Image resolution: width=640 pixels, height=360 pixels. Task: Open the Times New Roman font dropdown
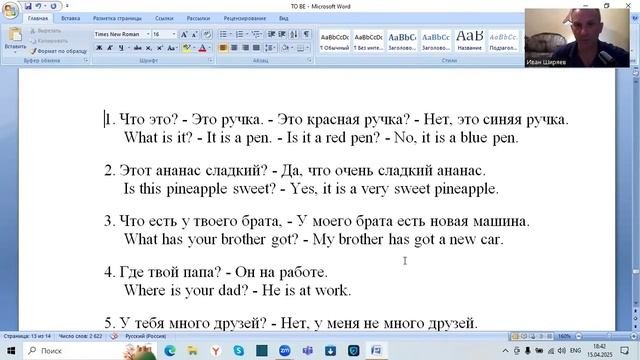(x=148, y=34)
